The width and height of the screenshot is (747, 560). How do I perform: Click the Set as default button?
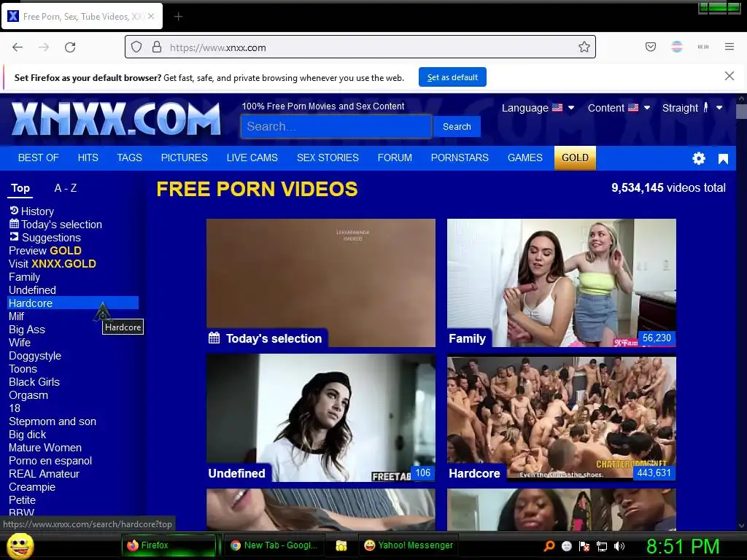(452, 77)
